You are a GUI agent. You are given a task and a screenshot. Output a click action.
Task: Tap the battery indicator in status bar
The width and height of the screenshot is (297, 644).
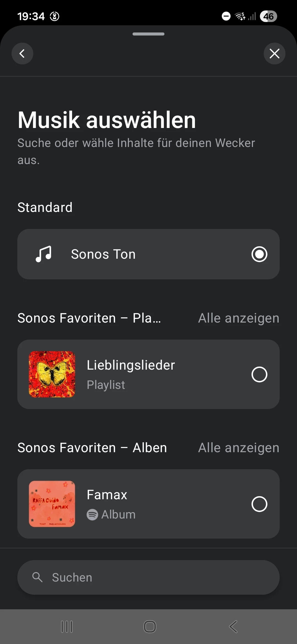click(268, 16)
